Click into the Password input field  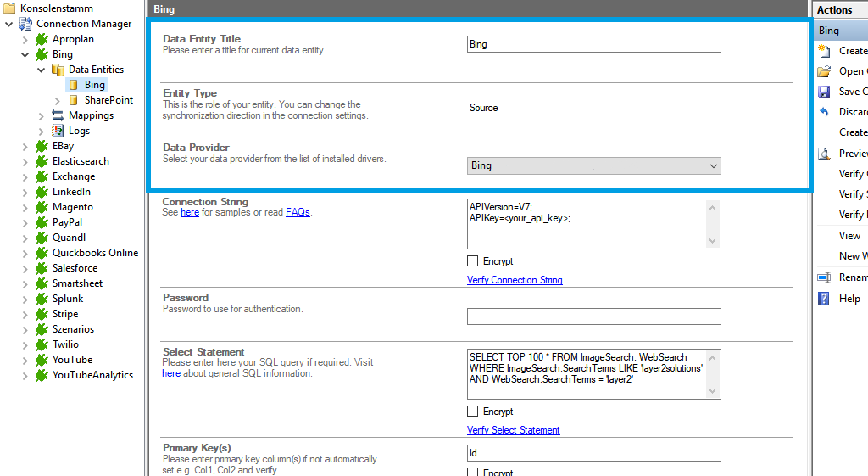click(593, 316)
